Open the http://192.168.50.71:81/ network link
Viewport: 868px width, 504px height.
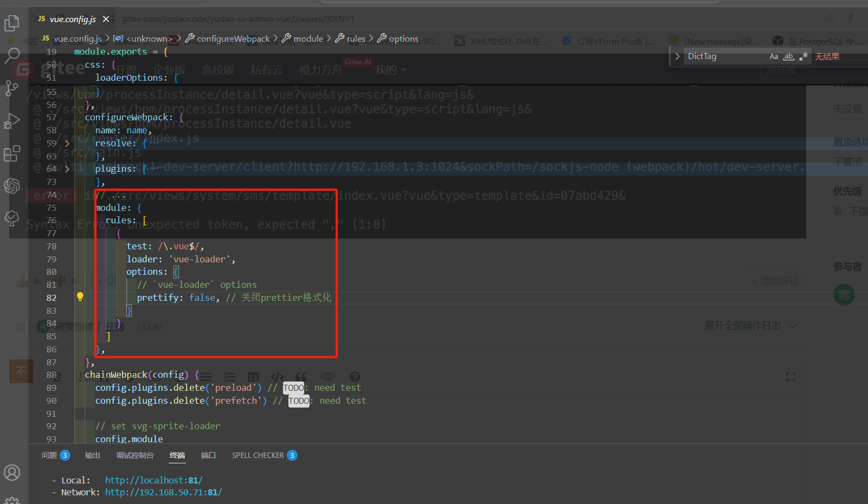pyautogui.click(x=164, y=492)
